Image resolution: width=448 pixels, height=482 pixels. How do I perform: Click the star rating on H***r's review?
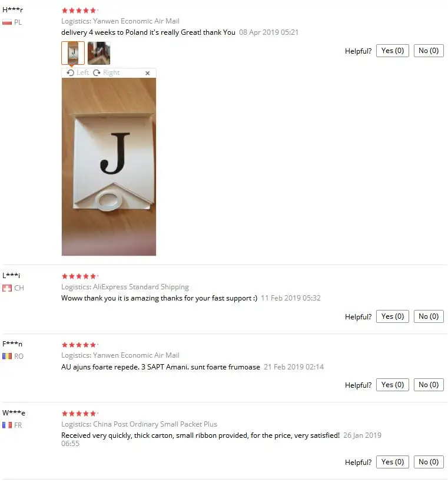(79, 11)
